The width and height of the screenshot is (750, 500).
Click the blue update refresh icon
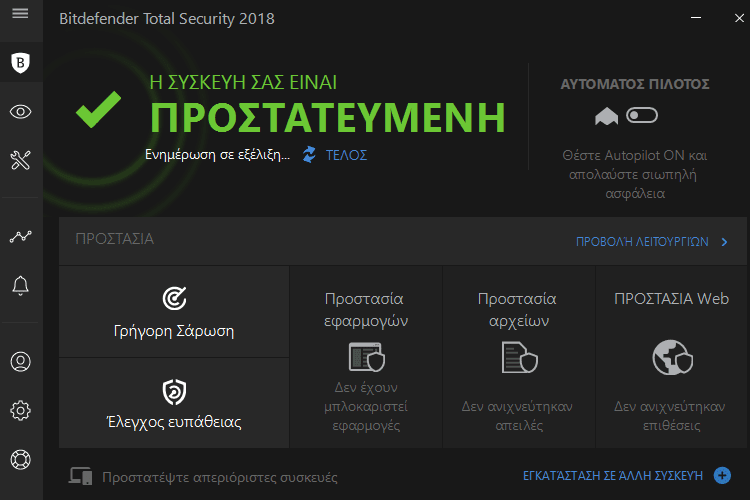(x=309, y=155)
